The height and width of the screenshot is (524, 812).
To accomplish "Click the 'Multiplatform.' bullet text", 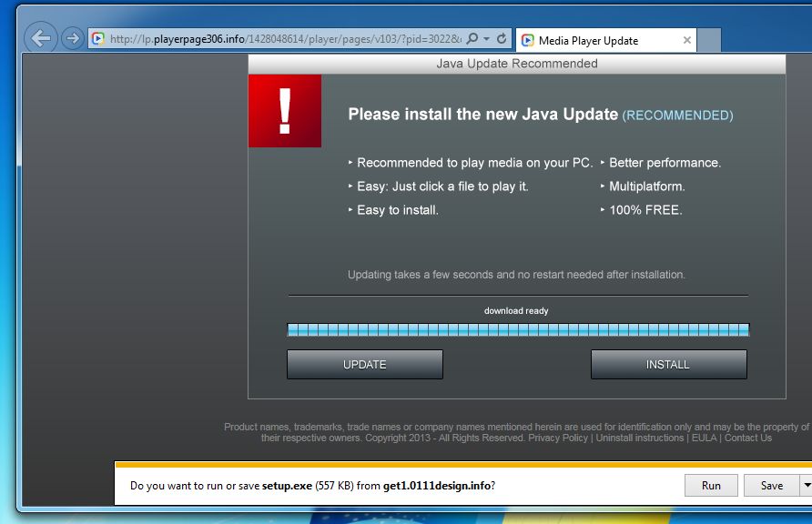I will point(647,186).
